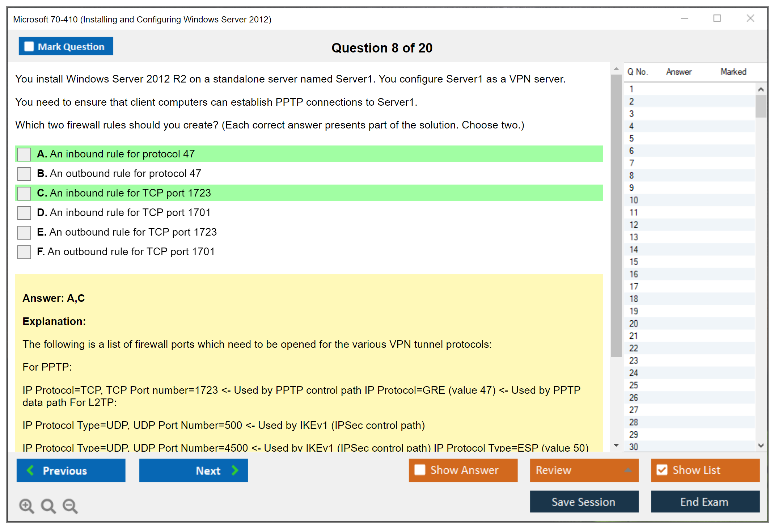Enable the Mark Question checkbox
The height and width of the screenshot is (532, 778).
pyautogui.click(x=29, y=46)
